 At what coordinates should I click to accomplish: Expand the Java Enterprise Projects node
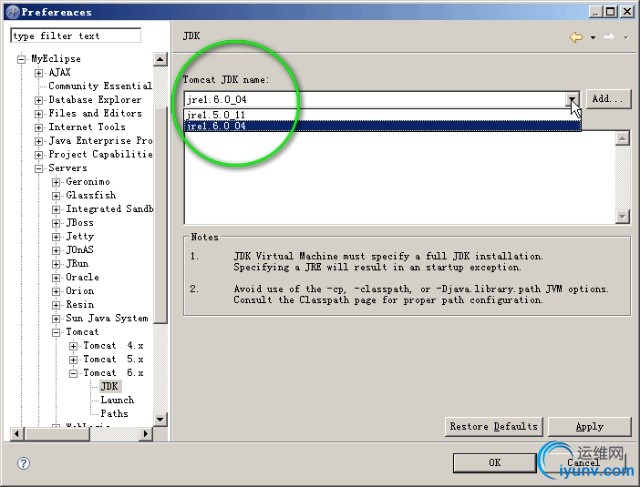tap(38, 141)
